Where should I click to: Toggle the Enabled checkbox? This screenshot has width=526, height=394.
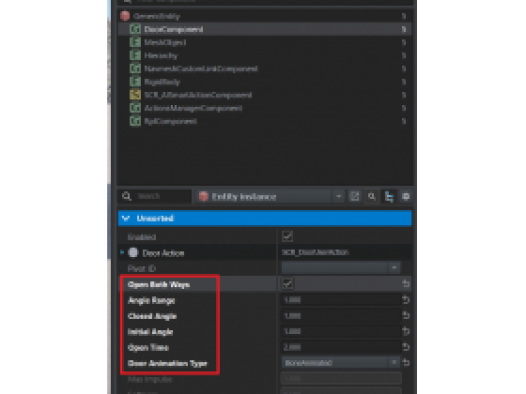287,236
